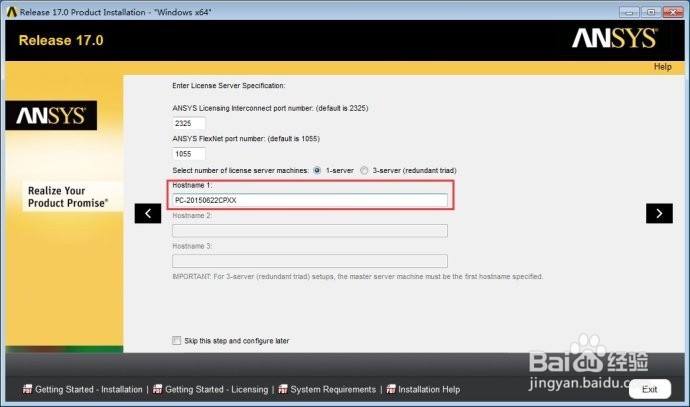Proceed with the right arrow next button

(659, 213)
